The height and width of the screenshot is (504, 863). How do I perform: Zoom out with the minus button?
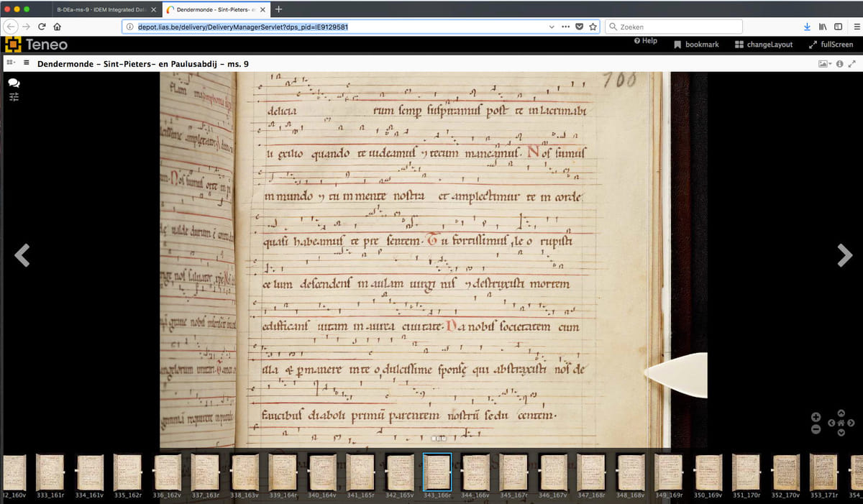(x=816, y=429)
